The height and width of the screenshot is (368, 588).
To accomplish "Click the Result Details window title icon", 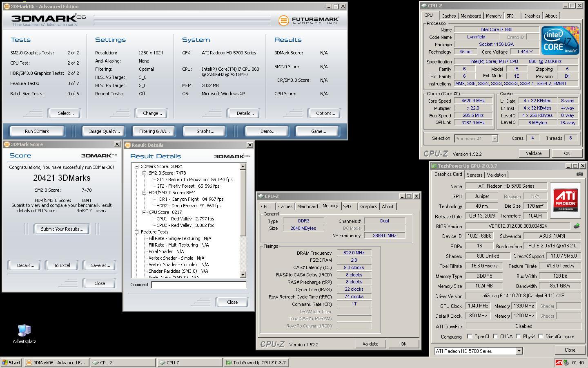I will tap(127, 145).
